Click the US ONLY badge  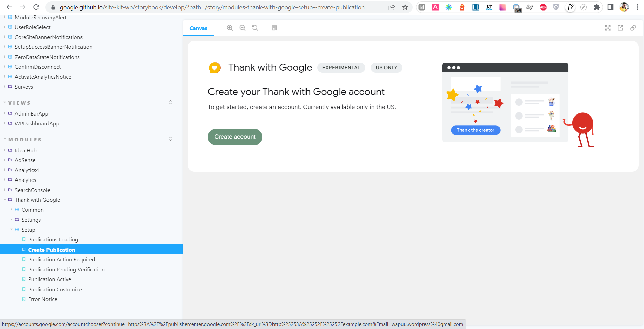tap(386, 68)
